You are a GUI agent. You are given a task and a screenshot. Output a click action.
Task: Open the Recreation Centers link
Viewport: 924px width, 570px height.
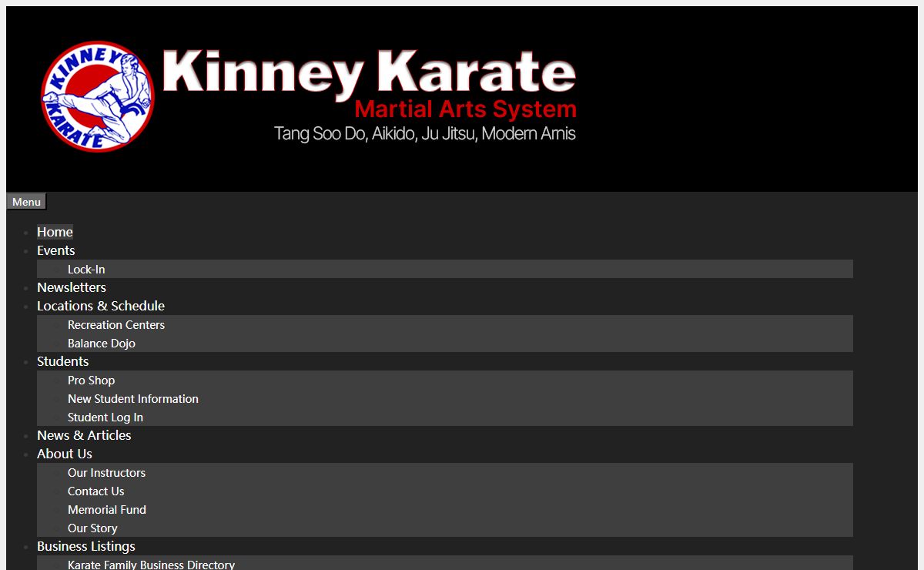point(116,325)
